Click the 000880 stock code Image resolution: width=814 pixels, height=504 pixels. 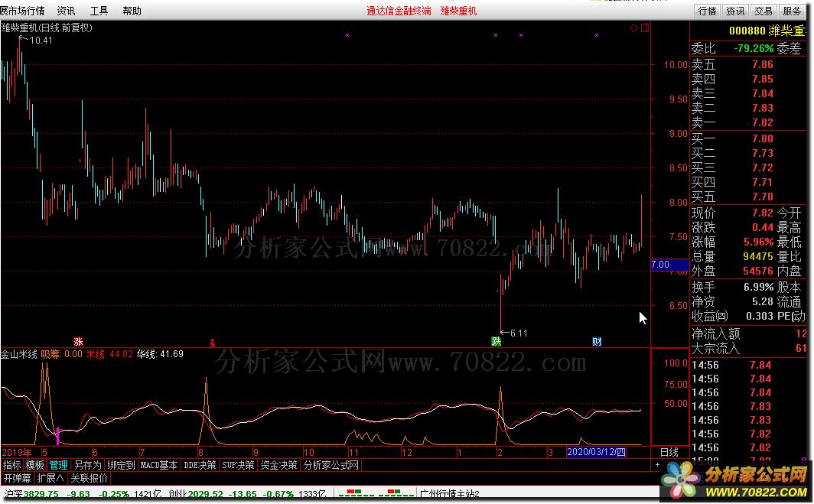pyautogui.click(x=747, y=31)
